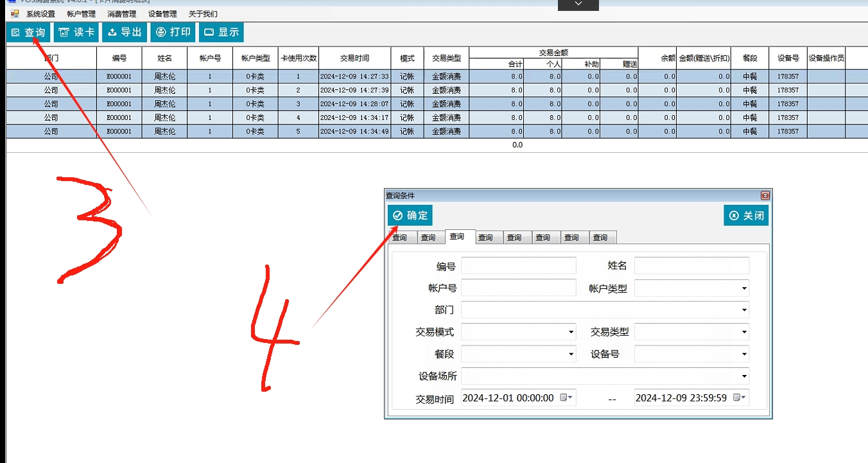Viewport: 868px width, 463px height.
Task: Select the 14:34:49 transaction row
Action: click(354, 131)
